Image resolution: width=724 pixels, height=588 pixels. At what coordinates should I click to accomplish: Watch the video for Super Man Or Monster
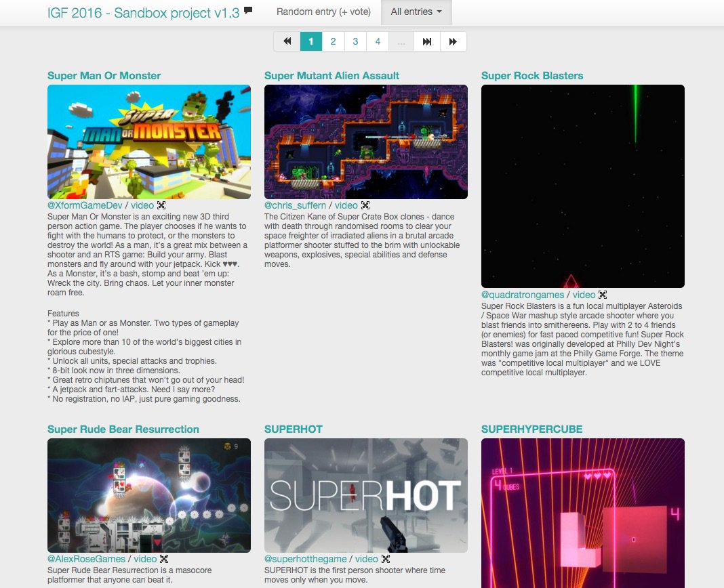(142, 205)
